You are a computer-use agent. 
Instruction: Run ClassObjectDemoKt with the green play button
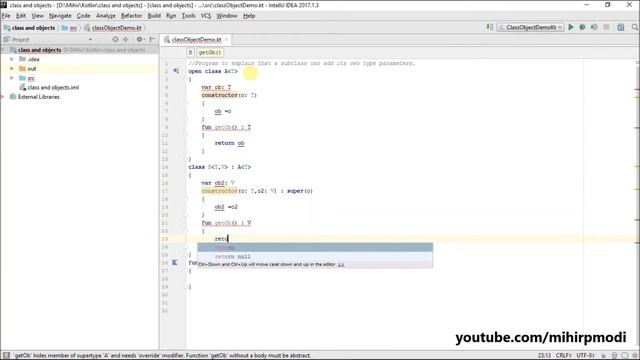571,27
